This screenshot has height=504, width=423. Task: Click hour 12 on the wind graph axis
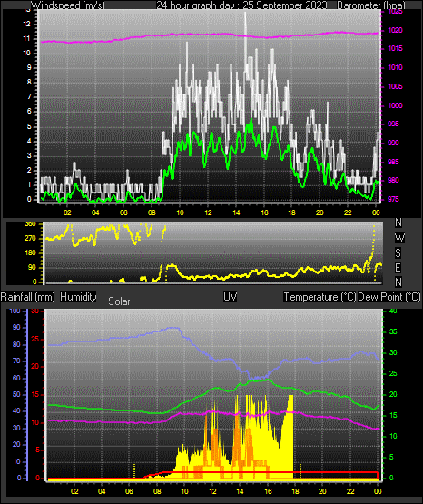[208, 212]
